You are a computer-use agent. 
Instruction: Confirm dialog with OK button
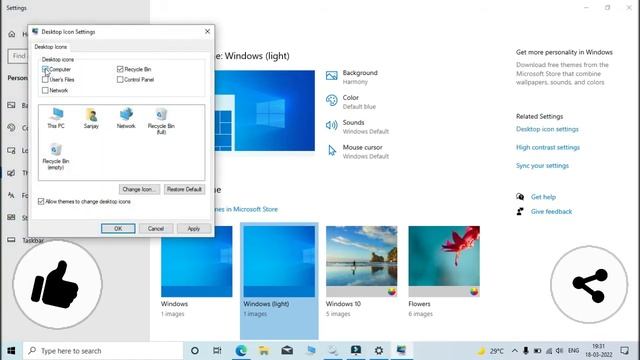118,229
